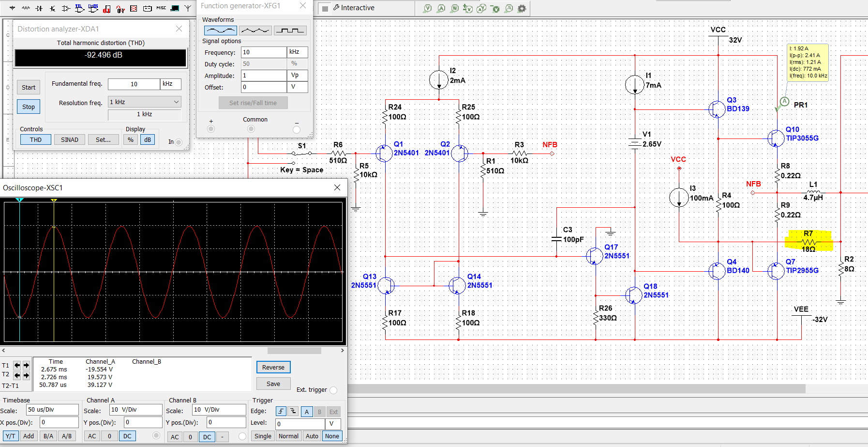Set Channel A coupling to AC
Image resolution: width=868 pixels, height=447 pixels.
(92, 436)
